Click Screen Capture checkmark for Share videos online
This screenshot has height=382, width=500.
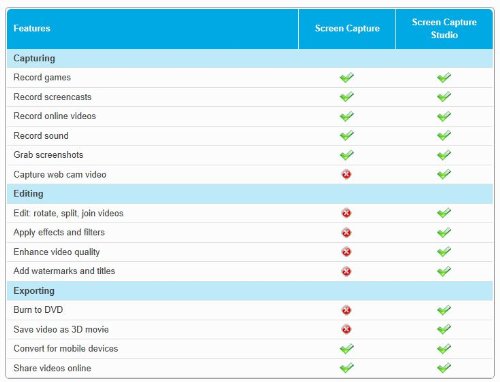click(x=347, y=368)
